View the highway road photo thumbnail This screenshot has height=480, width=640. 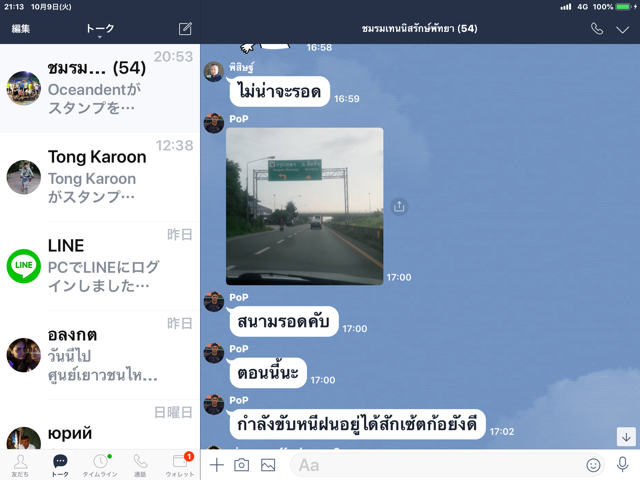[x=304, y=206]
